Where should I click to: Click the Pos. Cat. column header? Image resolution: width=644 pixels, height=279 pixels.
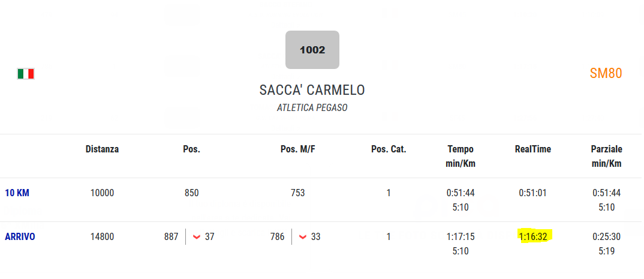(389, 149)
